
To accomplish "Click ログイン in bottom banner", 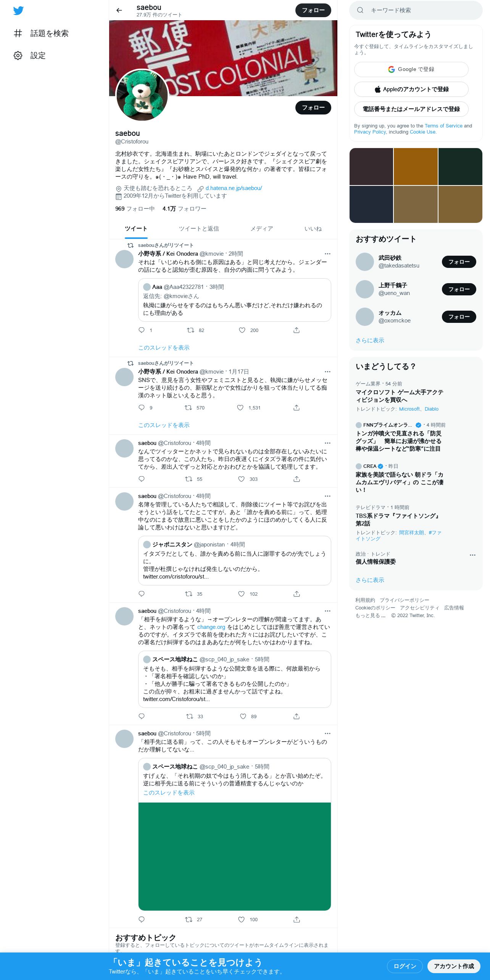I will 405,966.
